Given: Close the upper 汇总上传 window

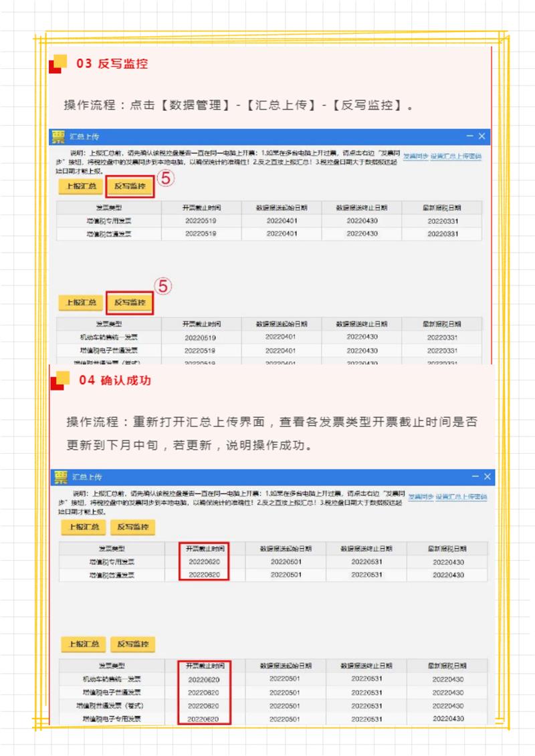Looking at the screenshot, I should point(481,136).
